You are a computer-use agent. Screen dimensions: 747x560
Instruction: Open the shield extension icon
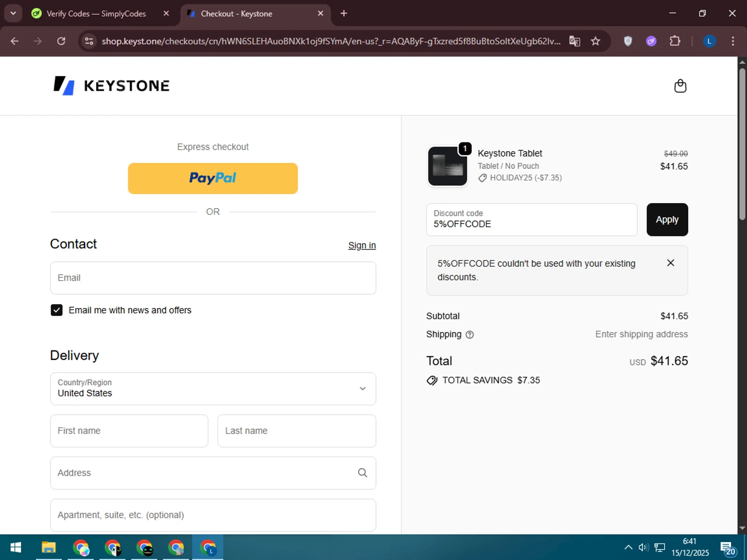[x=628, y=41]
